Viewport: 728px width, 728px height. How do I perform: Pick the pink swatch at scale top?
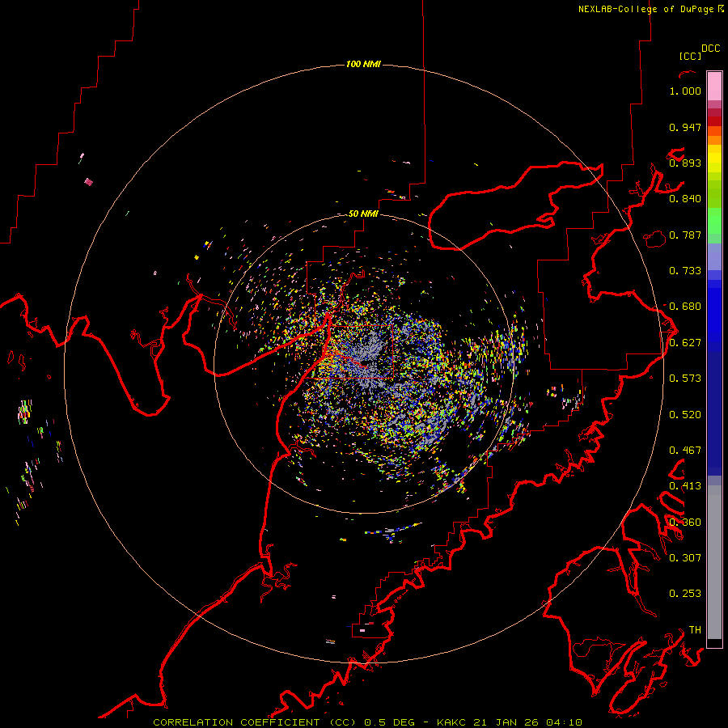(714, 87)
